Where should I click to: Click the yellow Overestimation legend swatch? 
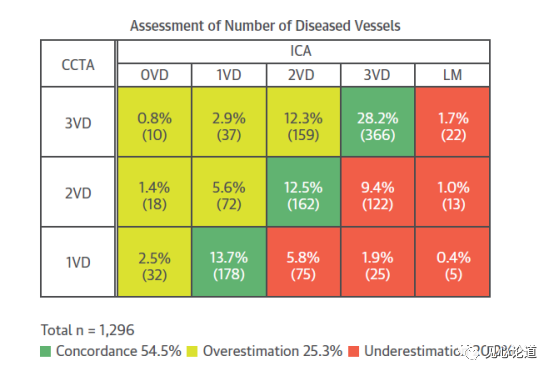(x=192, y=351)
